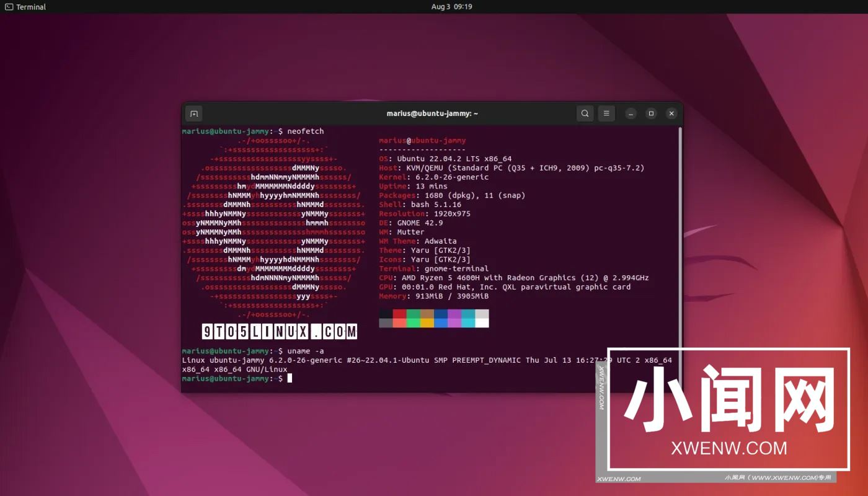The width and height of the screenshot is (868, 496).
Task: Open the terminal hamburger menu
Action: point(606,113)
